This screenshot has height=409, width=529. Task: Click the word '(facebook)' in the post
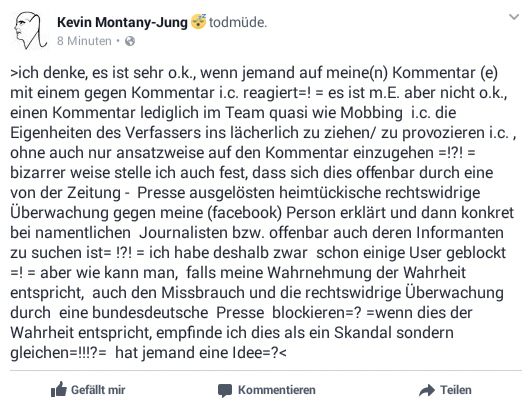[x=245, y=213]
